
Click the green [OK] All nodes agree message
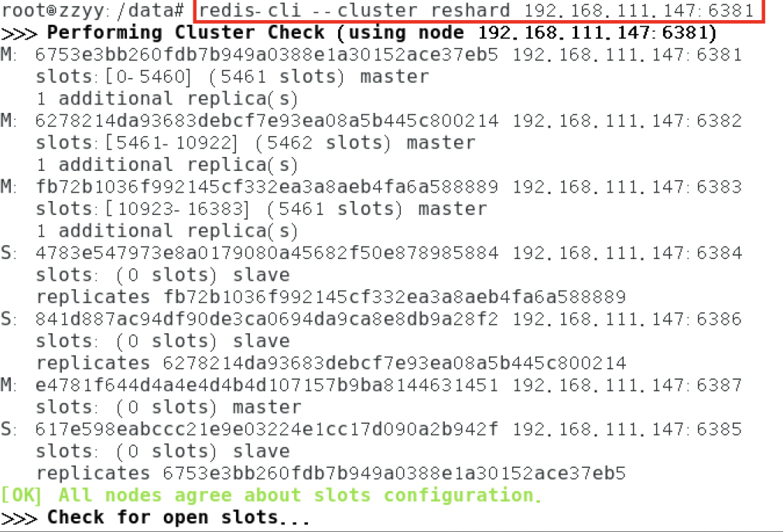[x=271, y=495]
